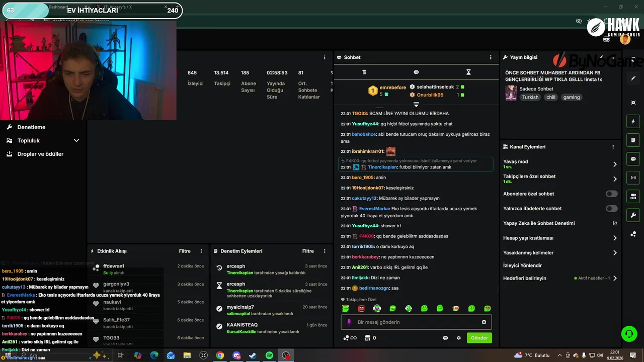
Task: Click İzleyici Yönlendir action
Action: (522, 265)
